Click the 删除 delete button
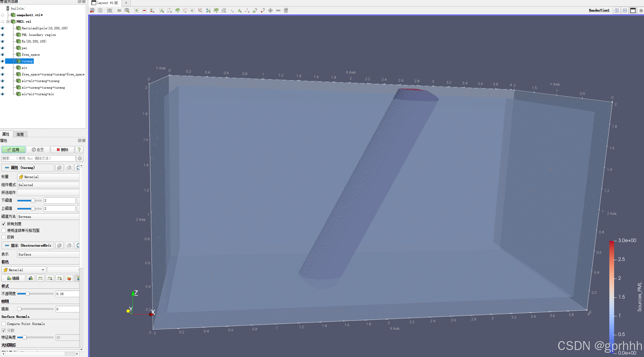Screen dimensions: 644x357 click(x=62, y=150)
